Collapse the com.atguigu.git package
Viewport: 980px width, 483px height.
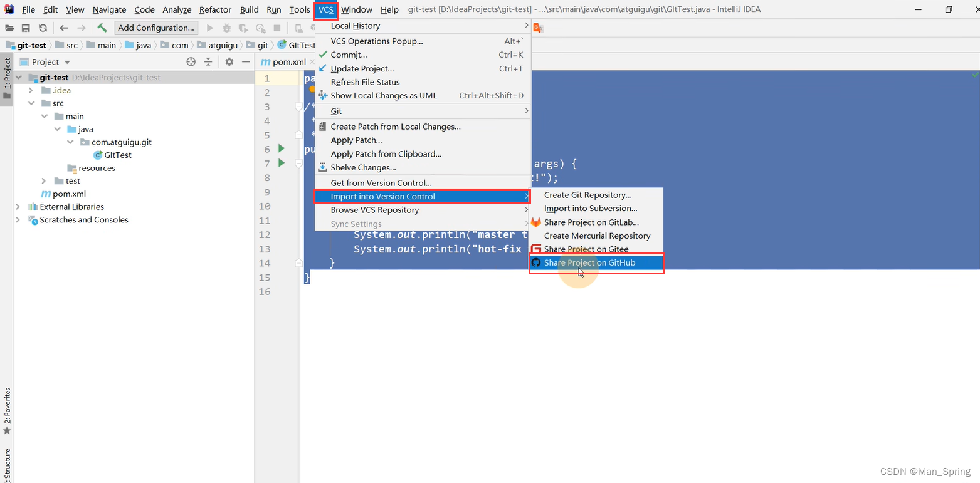click(70, 142)
